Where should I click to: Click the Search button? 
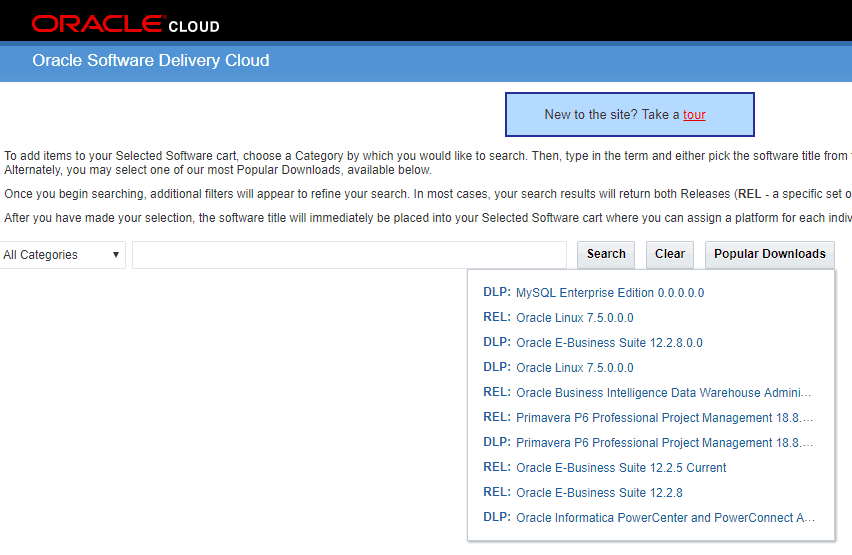point(606,254)
